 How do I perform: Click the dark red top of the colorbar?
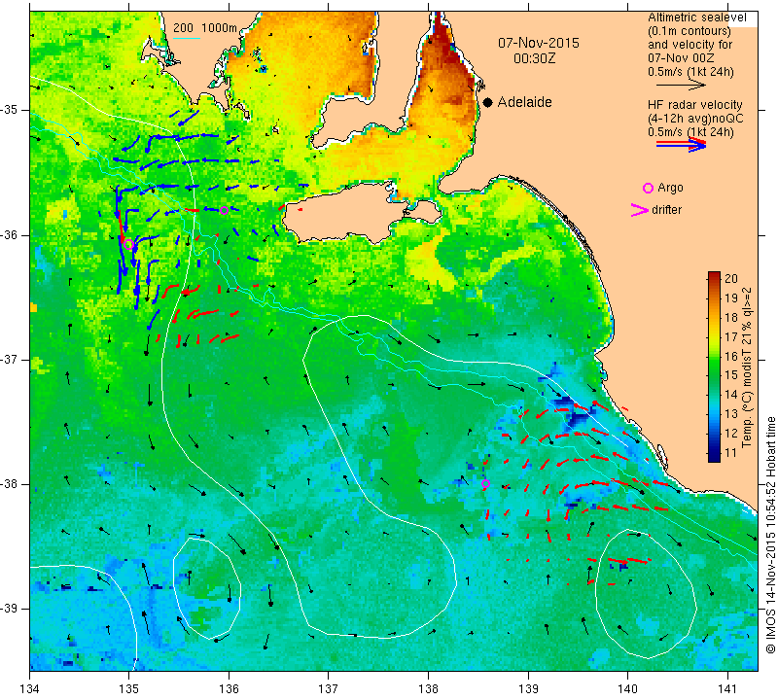714,276
